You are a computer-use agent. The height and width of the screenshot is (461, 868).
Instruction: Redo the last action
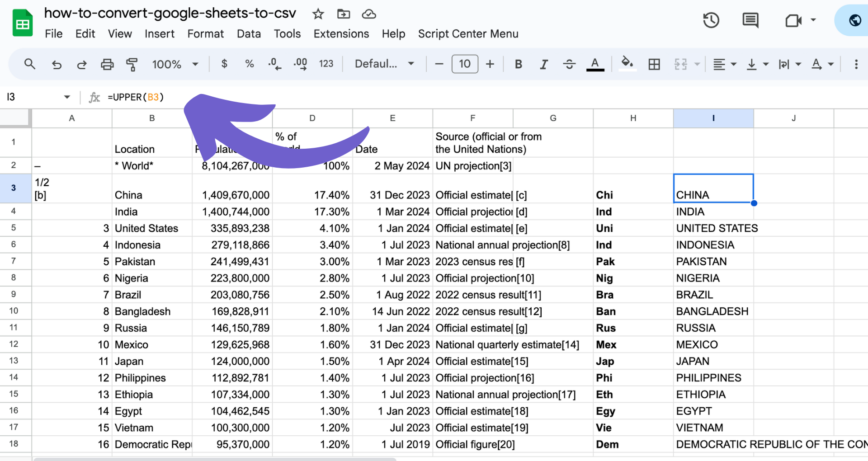[82, 64]
